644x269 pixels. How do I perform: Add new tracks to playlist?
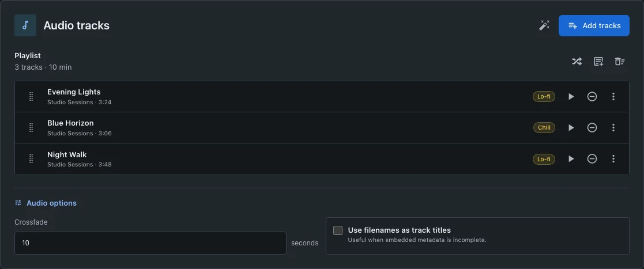594,25
